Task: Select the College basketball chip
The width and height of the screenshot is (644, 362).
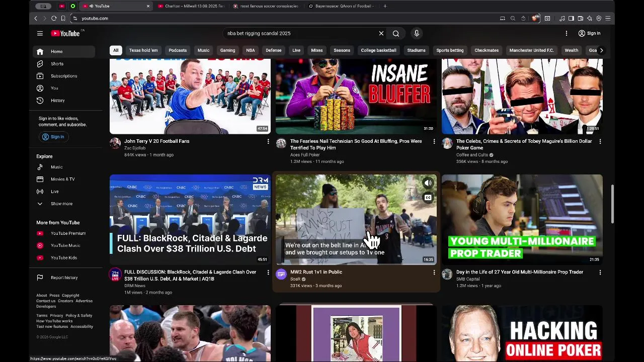Action: [378, 50]
